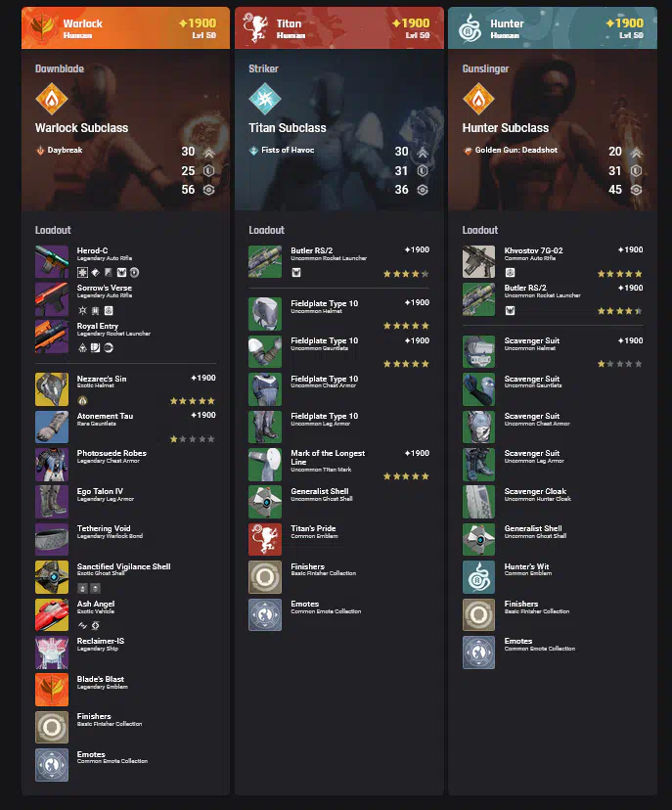
Task: Click the Ash Angel vehicle icon
Action: (x=52, y=614)
